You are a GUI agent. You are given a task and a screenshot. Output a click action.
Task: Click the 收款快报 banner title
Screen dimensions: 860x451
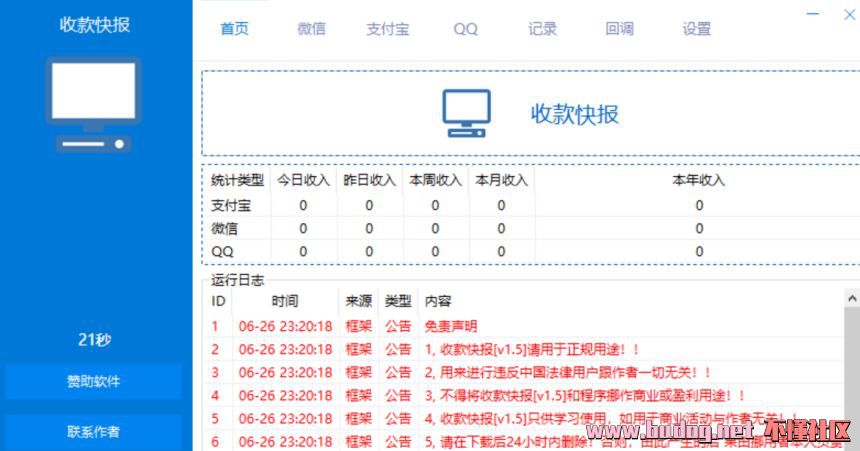click(575, 114)
